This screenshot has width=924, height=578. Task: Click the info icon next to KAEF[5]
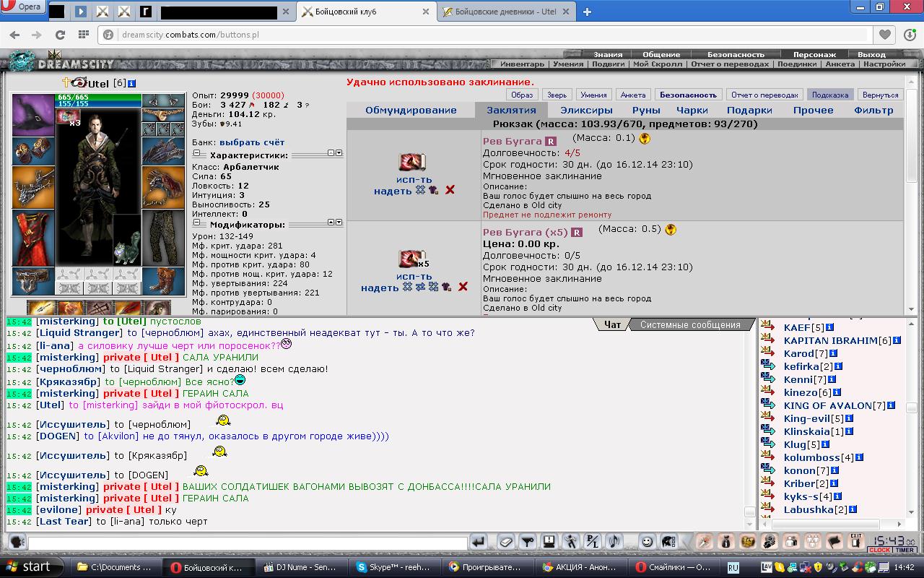click(829, 327)
